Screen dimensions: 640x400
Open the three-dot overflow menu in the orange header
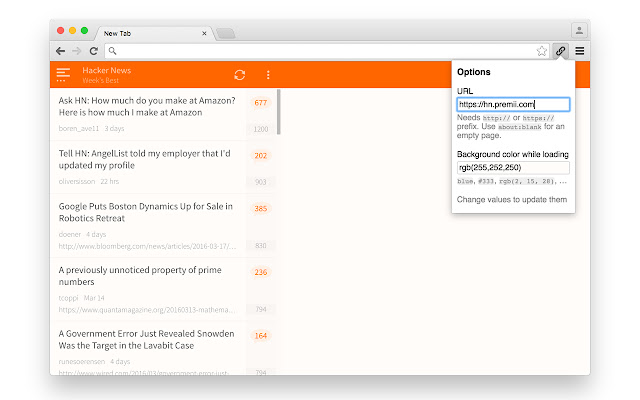pyautogui.click(x=268, y=75)
